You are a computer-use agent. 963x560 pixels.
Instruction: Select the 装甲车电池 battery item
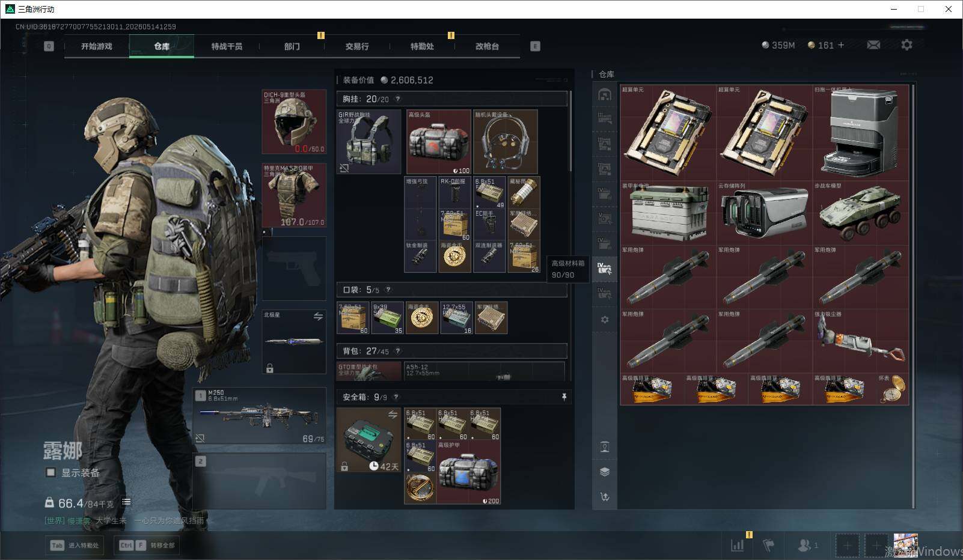pyautogui.click(x=668, y=213)
